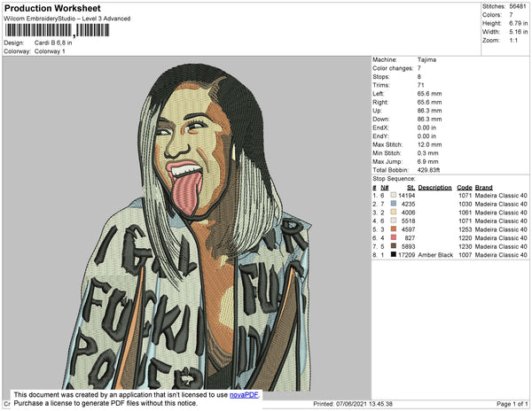Screen dimensions: 532x411
Task: Click the height value 6.79 in
Action: click(519, 23)
